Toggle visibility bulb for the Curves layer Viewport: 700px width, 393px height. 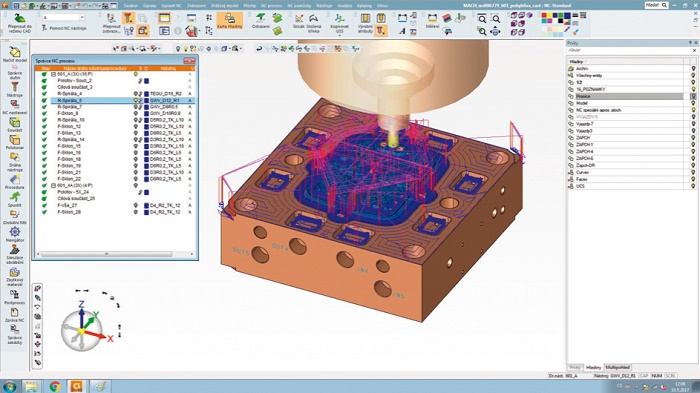pyautogui.click(x=693, y=172)
